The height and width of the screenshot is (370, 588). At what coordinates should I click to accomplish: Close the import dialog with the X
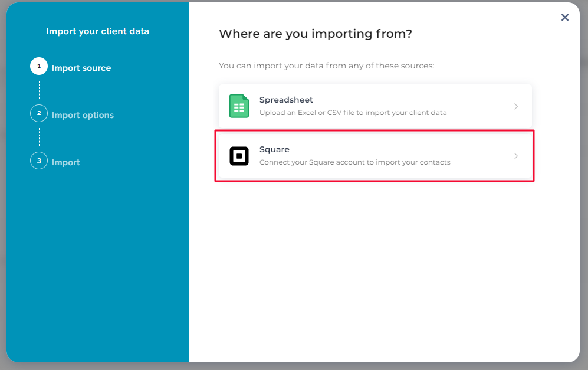[565, 17]
